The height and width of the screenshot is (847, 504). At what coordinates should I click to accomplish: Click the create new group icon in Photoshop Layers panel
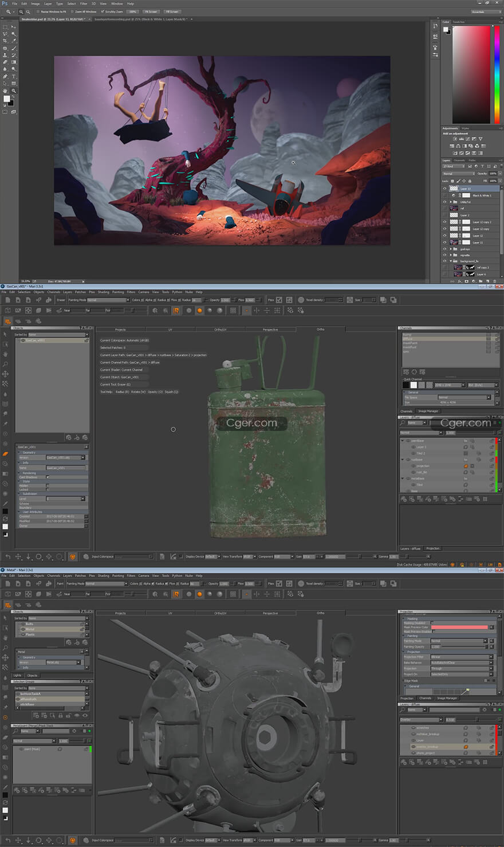[481, 281]
